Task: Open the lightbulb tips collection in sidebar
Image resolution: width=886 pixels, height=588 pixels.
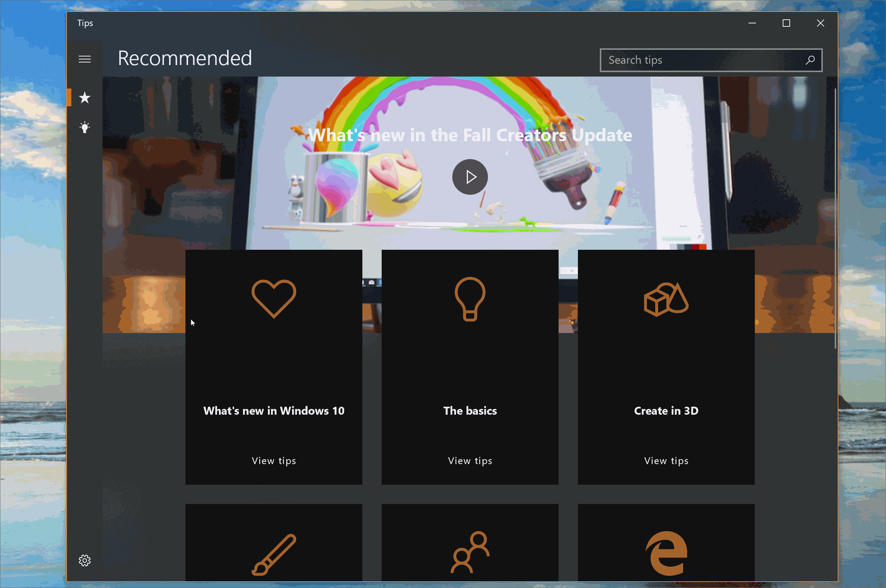Action: (85, 127)
